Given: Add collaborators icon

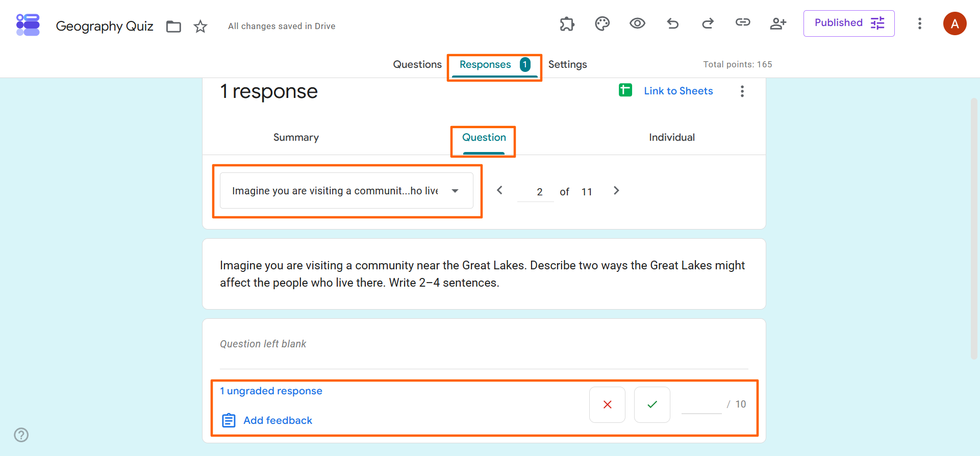Looking at the screenshot, I should click(778, 23).
